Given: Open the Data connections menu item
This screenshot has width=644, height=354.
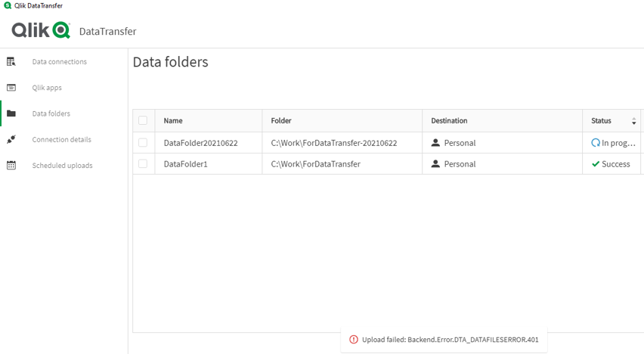Looking at the screenshot, I should 59,62.
